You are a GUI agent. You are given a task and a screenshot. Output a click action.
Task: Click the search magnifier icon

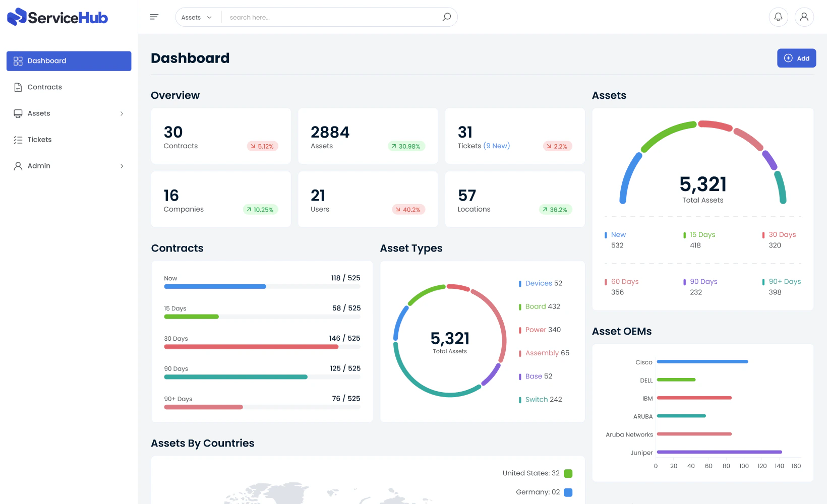tap(446, 17)
